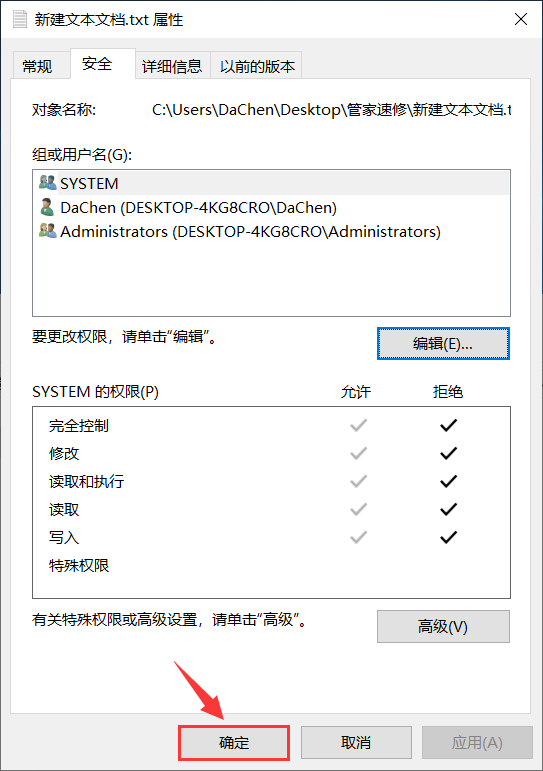Image resolution: width=543 pixels, height=771 pixels.
Task: Click deny checkmark for 写入
Action: click(x=448, y=537)
